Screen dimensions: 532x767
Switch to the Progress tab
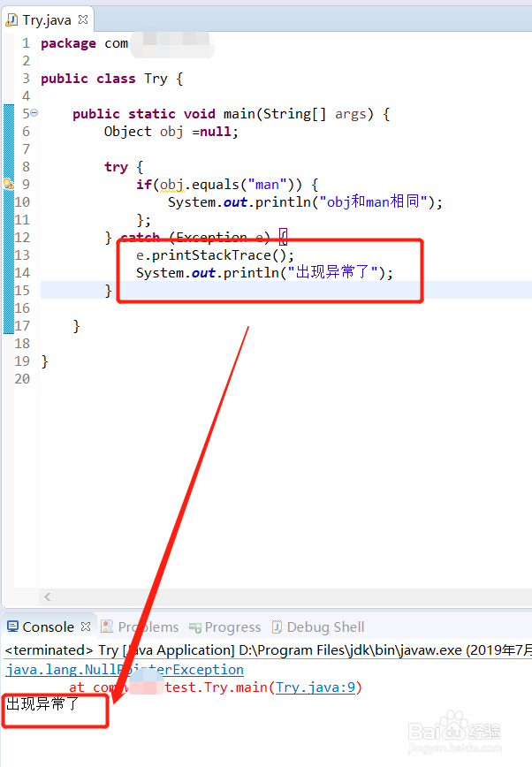[x=232, y=627]
